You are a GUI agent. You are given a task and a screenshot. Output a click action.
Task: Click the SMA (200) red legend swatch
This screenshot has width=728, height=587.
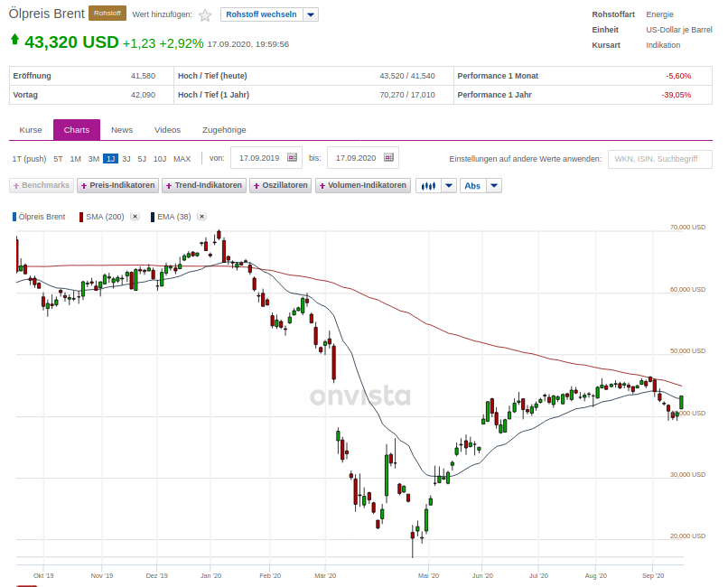[81, 217]
